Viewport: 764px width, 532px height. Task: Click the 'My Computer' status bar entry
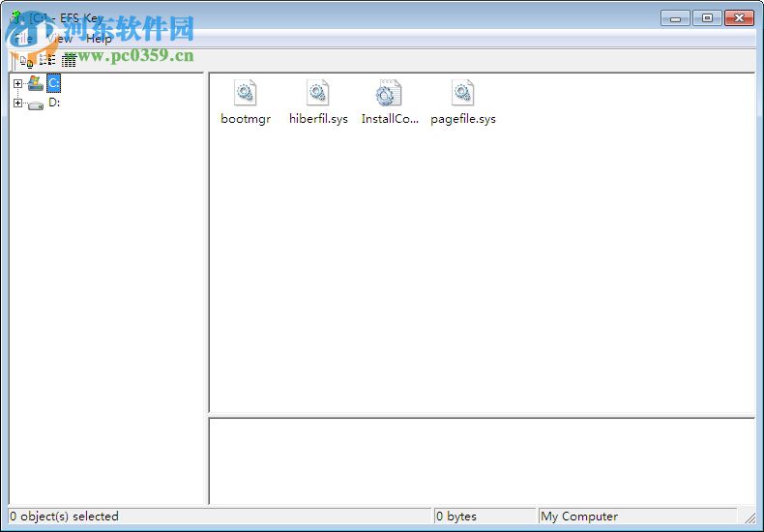coord(579,516)
